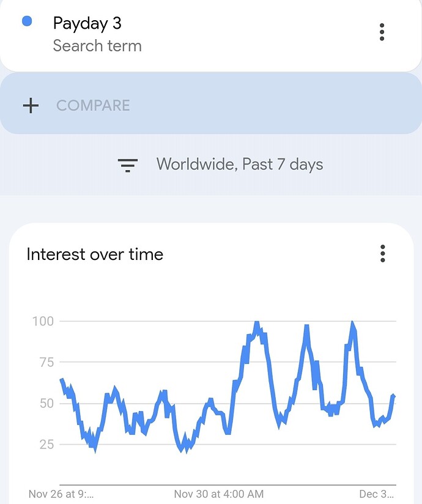Select the Payday 3 search term text
Screen dimensions: 422x504
pos(87,23)
